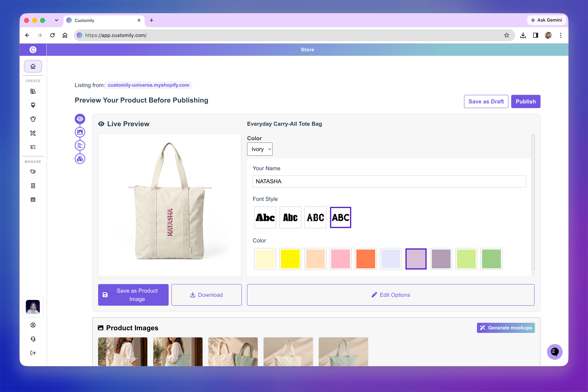This screenshot has height=392, width=588.
Task: Open the Ivory color dropdown
Action: pos(260,149)
